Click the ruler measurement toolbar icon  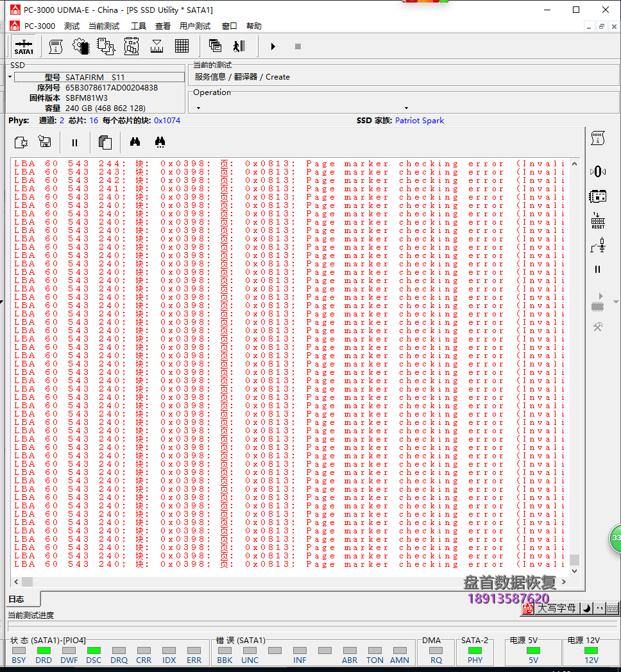[x=157, y=46]
